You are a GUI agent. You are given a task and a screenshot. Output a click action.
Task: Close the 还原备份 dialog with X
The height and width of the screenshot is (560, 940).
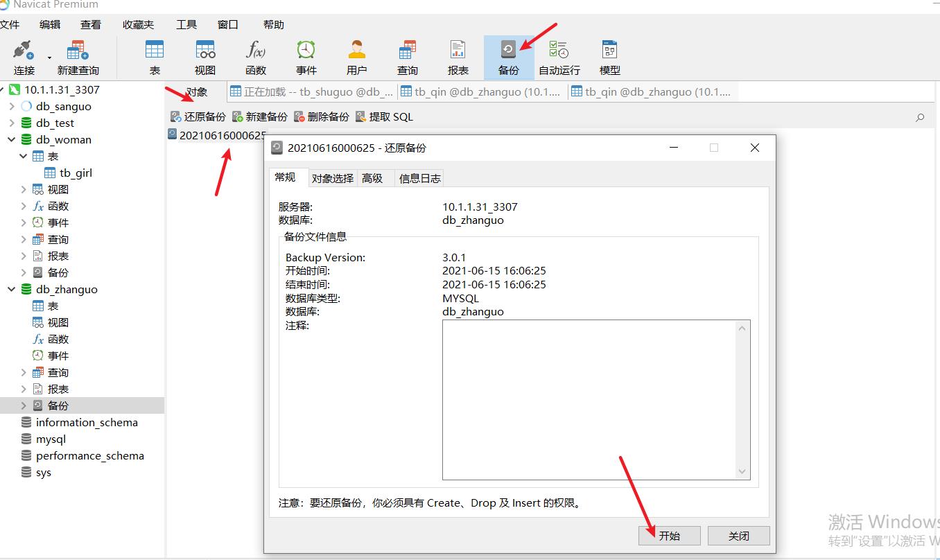pos(755,148)
